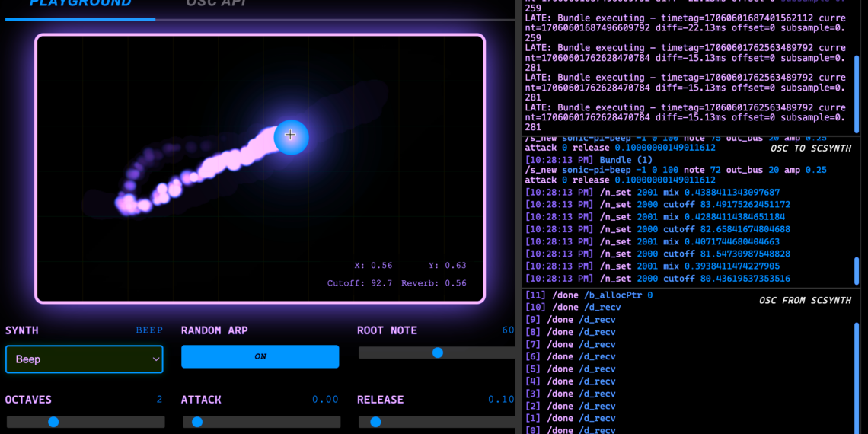Click the glowing blue crosshair puck
This screenshot has height=434, width=868.
[x=290, y=136]
